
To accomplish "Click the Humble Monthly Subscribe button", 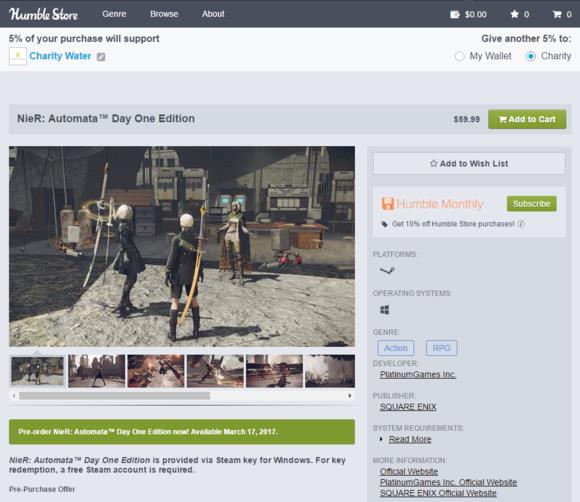I will (532, 204).
